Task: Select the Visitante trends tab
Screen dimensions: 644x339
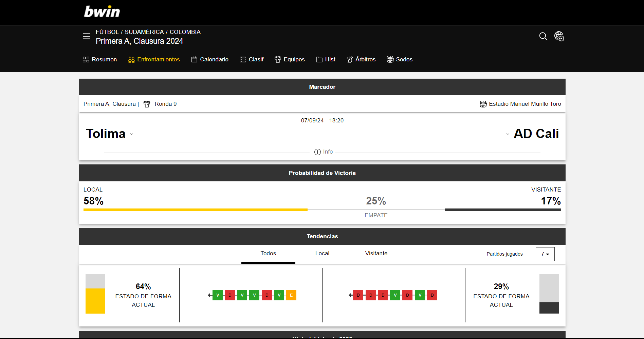Action: click(376, 254)
